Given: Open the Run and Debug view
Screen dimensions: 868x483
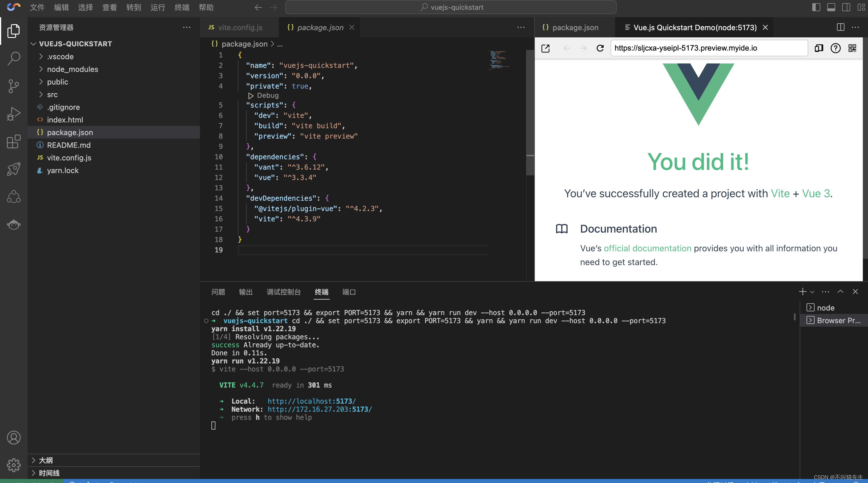Looking at the screenshot, I should coord(13,114).
